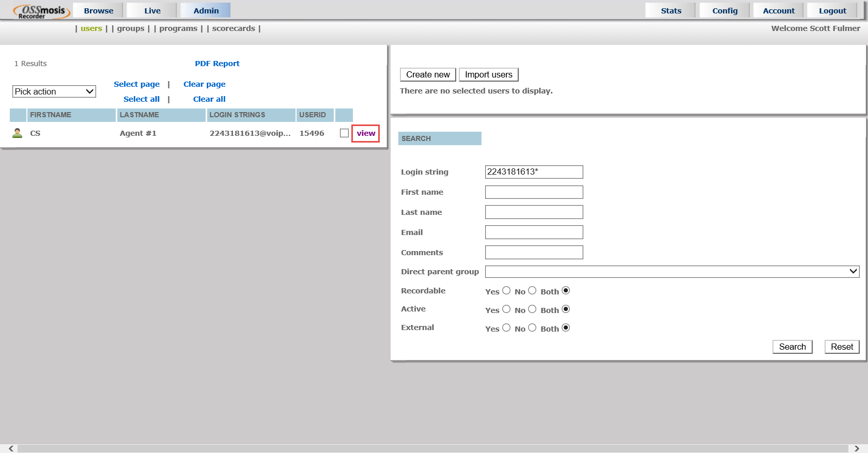
Task: Switch to the Browse tab
Action: [x=98, y=11]
